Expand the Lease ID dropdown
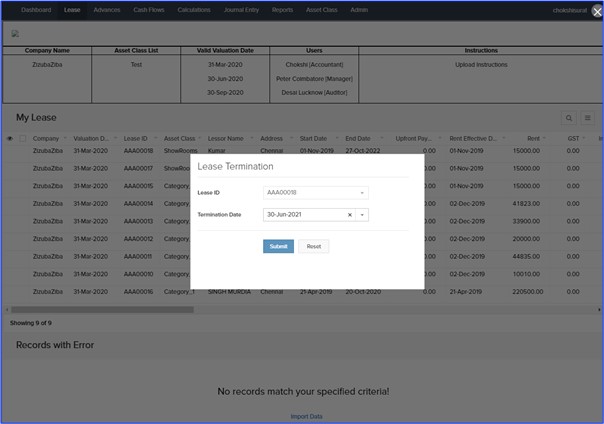604x424 pixels. 362,192
